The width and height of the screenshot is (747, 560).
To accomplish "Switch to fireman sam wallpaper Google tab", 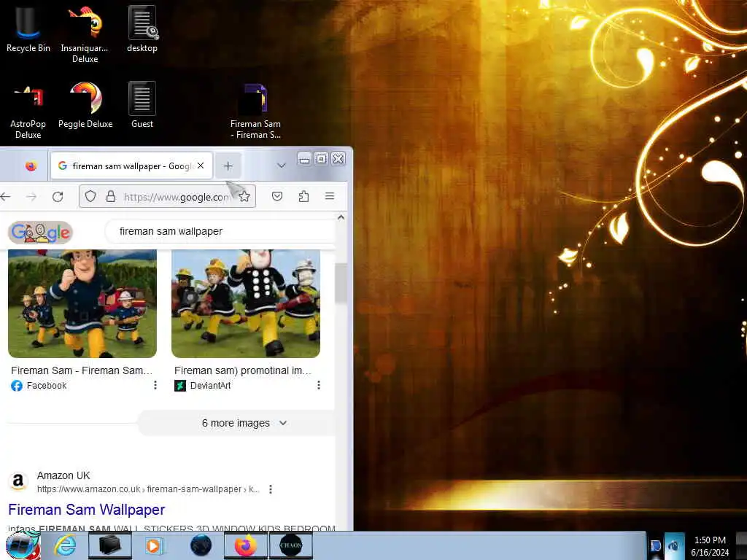I will [131, 166].
